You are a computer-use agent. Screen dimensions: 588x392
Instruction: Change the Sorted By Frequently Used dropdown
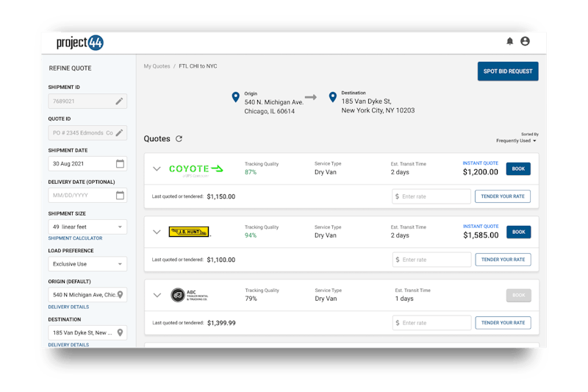516,140
